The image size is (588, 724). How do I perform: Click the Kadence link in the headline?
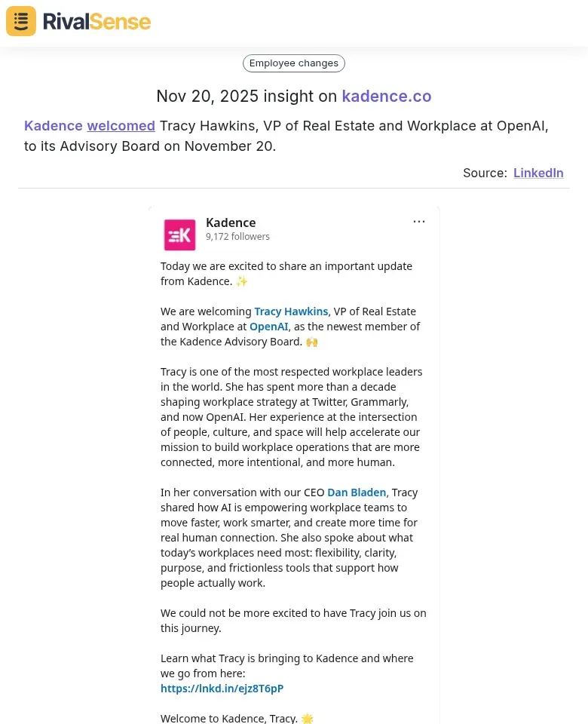[x=54, y=125]
